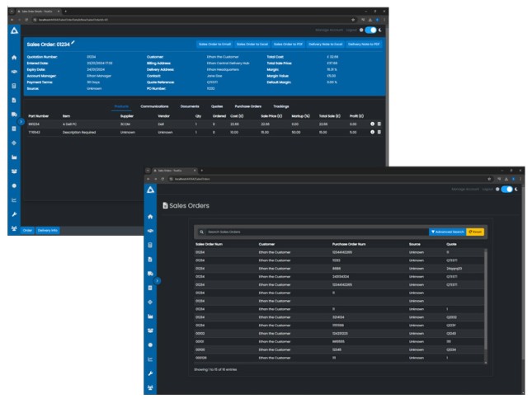Open the Purchase Orders tab

251,106
